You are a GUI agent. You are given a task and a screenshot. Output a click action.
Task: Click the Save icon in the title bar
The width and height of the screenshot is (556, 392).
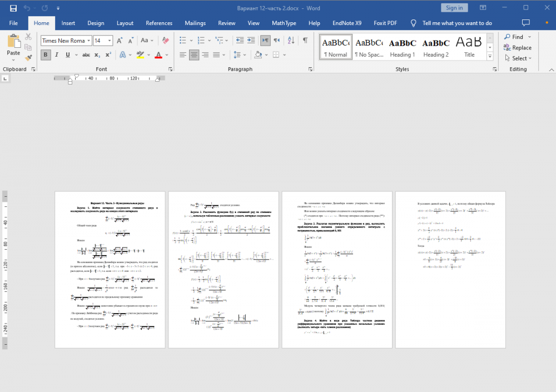13,8
